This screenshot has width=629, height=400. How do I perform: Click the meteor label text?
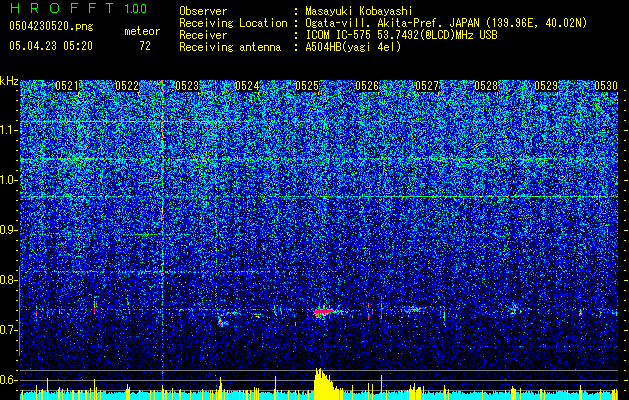click(142, 31)
